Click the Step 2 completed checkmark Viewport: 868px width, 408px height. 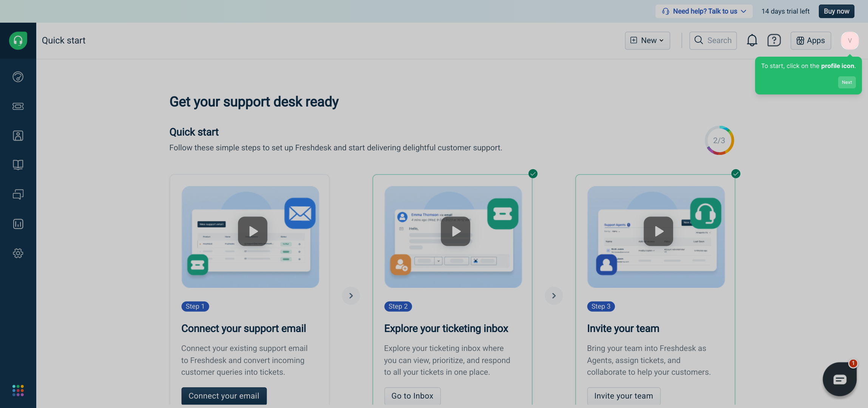click(x=533, y=174)
